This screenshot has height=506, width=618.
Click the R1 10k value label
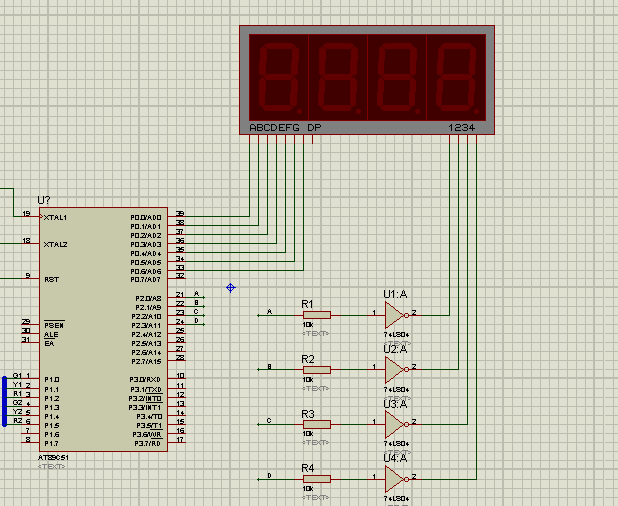tap(308, 325)
